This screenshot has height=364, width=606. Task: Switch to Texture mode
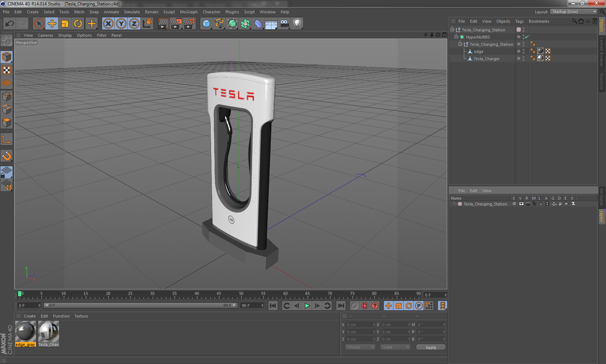[x=6, y=70]
